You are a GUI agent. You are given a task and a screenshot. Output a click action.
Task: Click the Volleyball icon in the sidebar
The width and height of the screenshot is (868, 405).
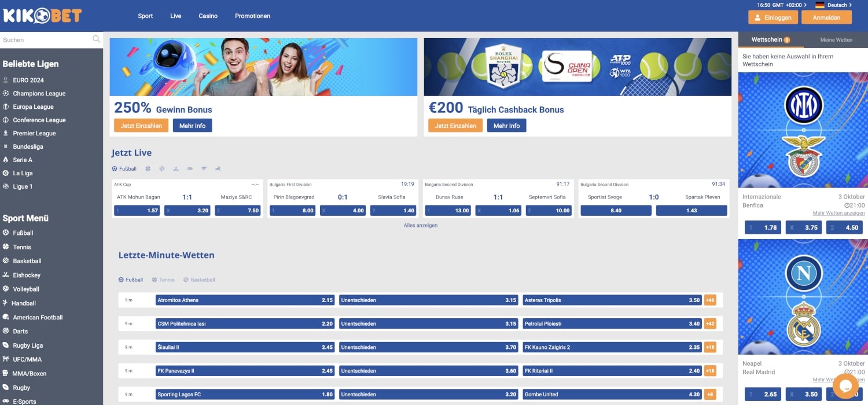6,289
